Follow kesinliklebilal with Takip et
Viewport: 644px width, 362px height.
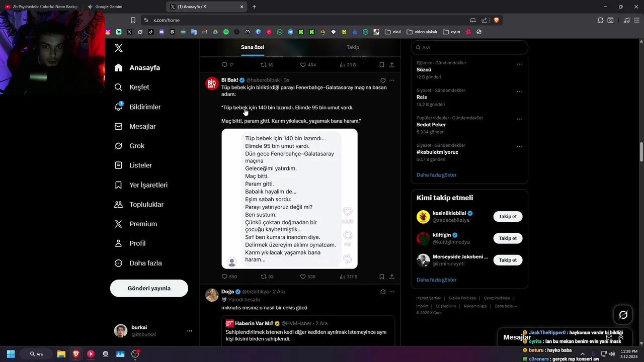(x=508, y=217)
